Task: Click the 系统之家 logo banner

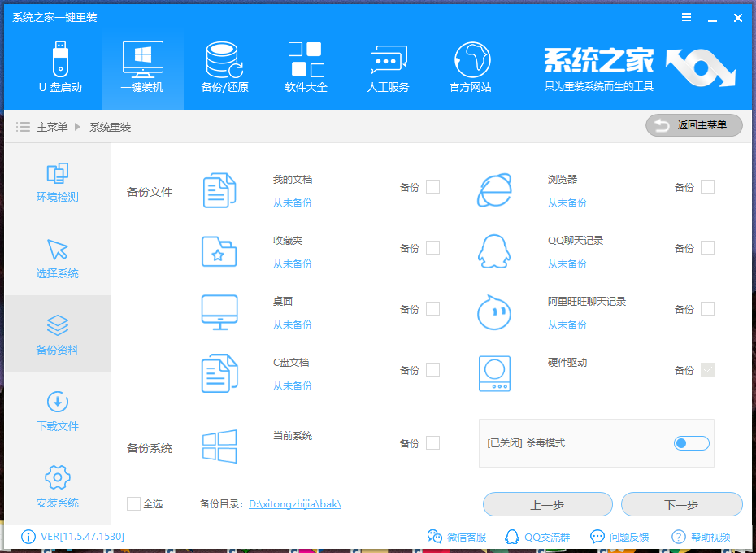Action: (640, 69)
